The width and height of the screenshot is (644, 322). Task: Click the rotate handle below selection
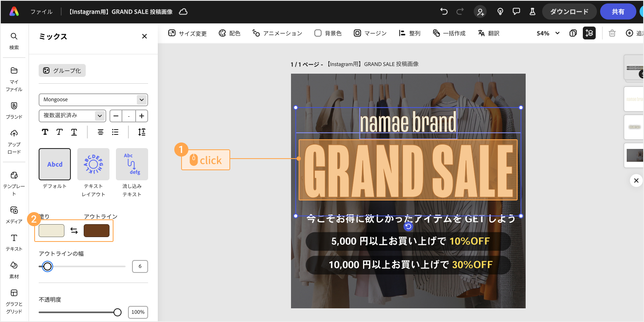(x=408, y=226)
